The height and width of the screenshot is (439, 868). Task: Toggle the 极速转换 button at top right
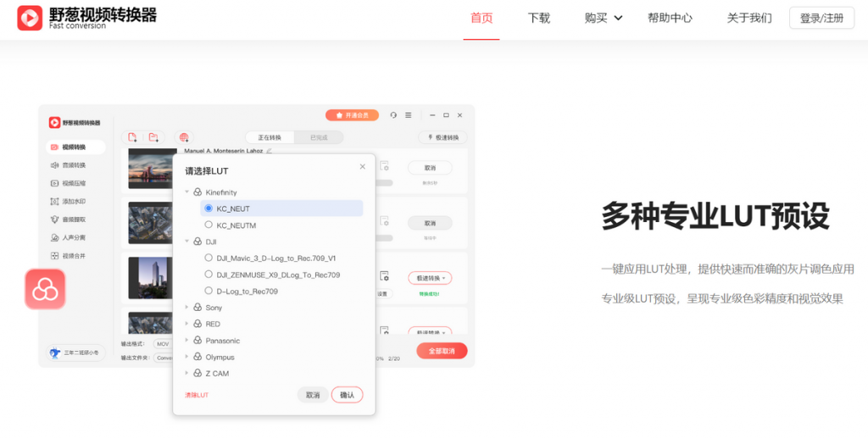click(442, 137)
